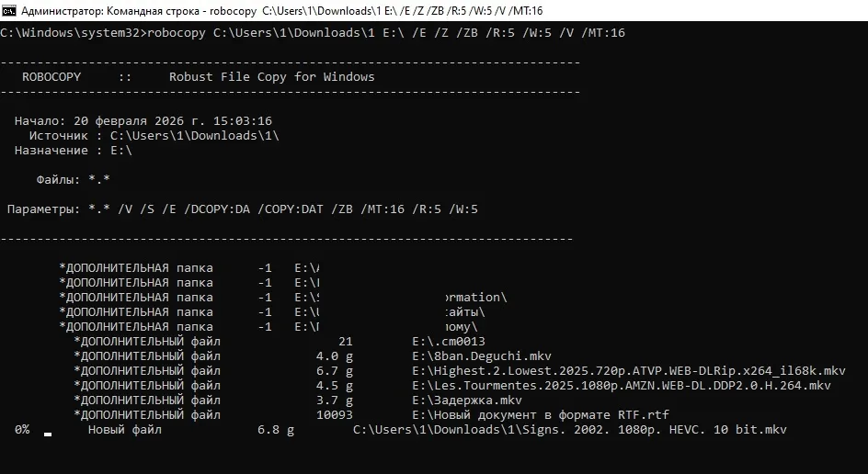Click the 8ban.Deguchi.mkv file entry

point(482,356)
